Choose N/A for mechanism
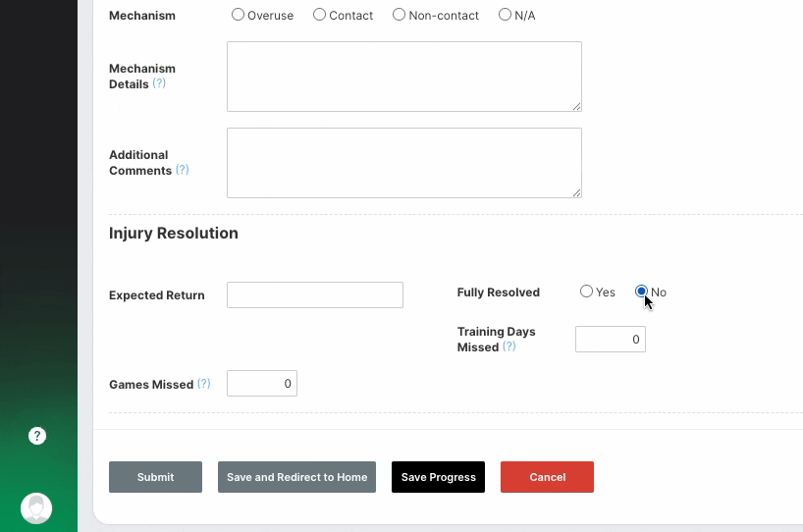The image size is (803, 532). 505,15
